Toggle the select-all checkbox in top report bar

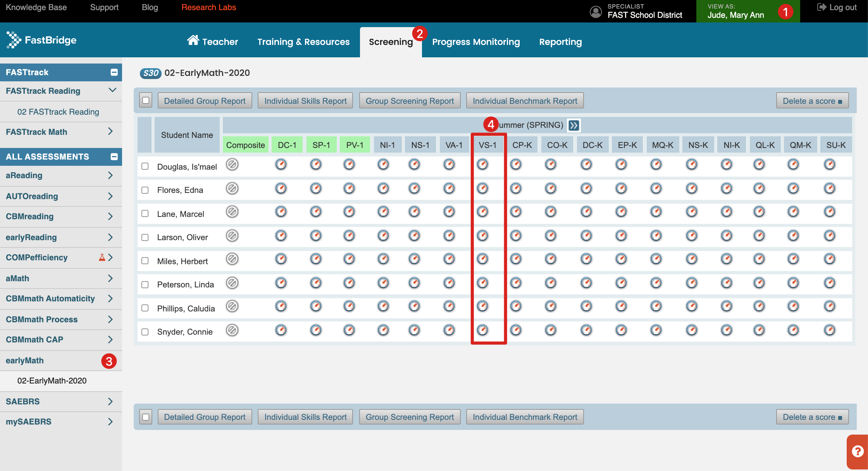146,100
